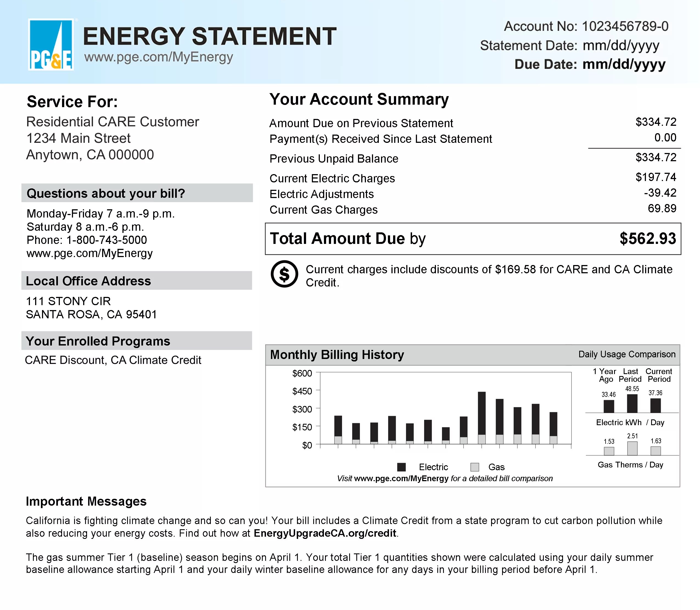Click Important Messages heading

[x=86, y=502]
